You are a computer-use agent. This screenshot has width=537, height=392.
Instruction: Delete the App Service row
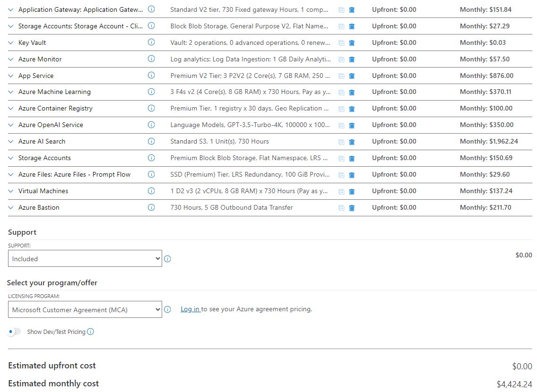(352, 76)
